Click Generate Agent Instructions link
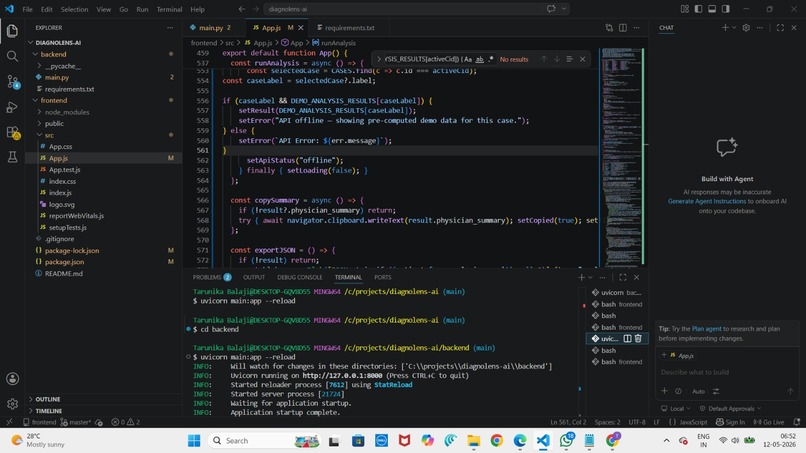 pos(707,202)
